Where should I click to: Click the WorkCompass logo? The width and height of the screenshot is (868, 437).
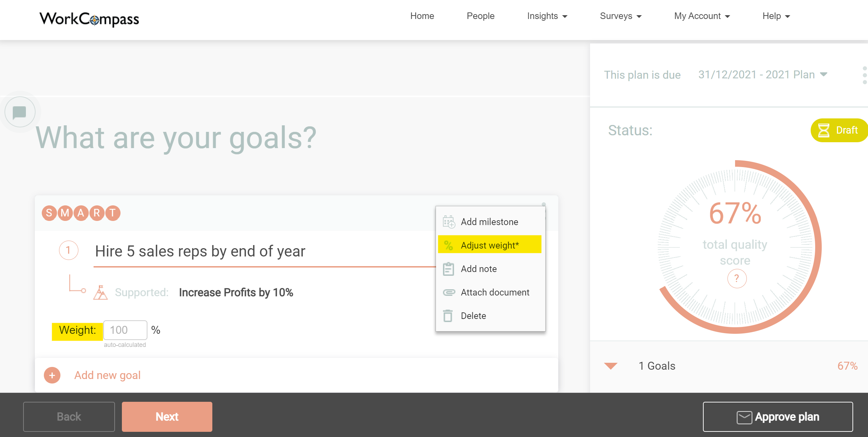(x=89, y=19)
